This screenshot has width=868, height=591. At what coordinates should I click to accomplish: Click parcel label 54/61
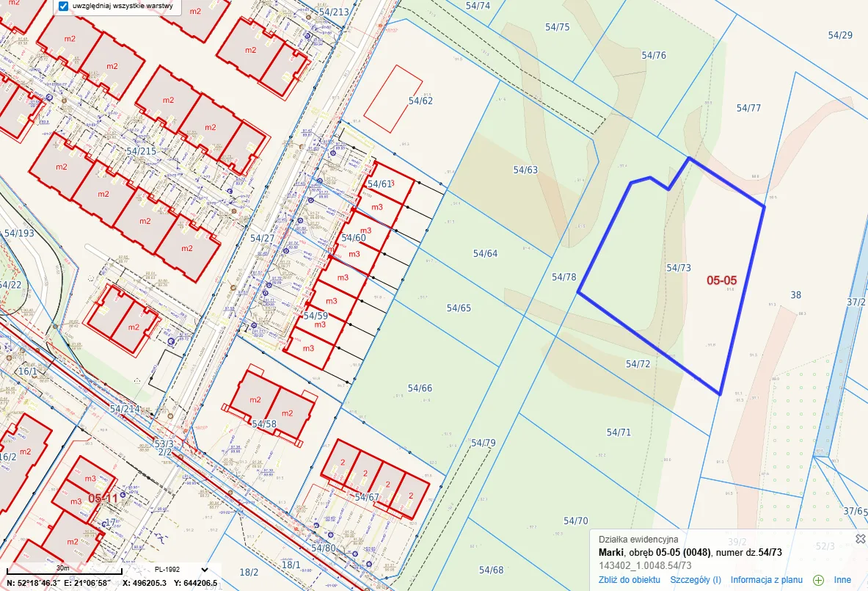coord(380,184)
